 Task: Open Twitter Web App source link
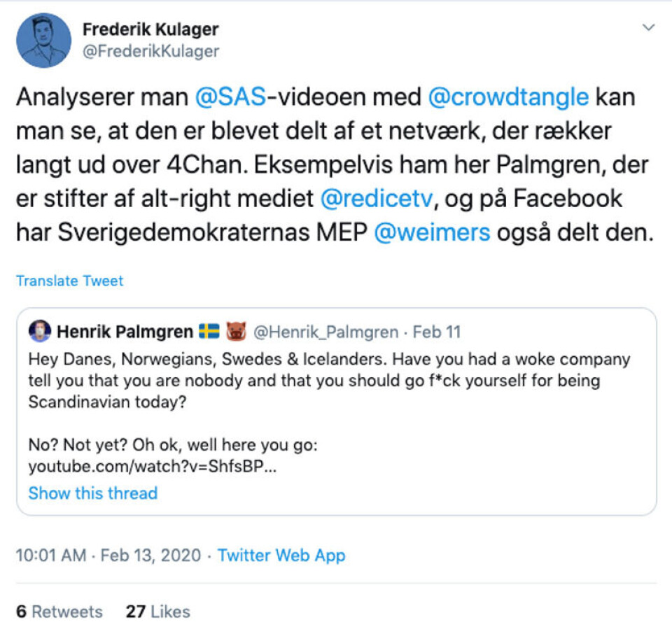(x=281, y=555)
